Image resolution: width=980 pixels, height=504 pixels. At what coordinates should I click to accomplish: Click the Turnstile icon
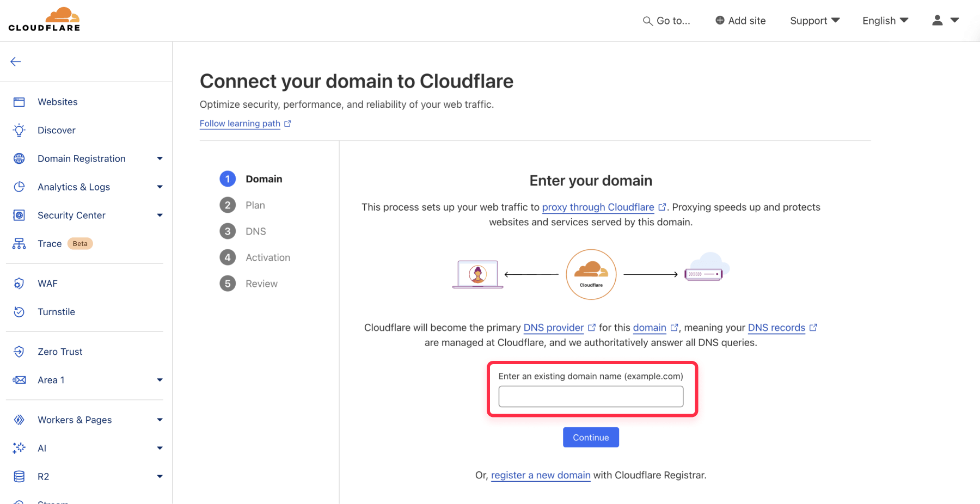click(19, 312)
